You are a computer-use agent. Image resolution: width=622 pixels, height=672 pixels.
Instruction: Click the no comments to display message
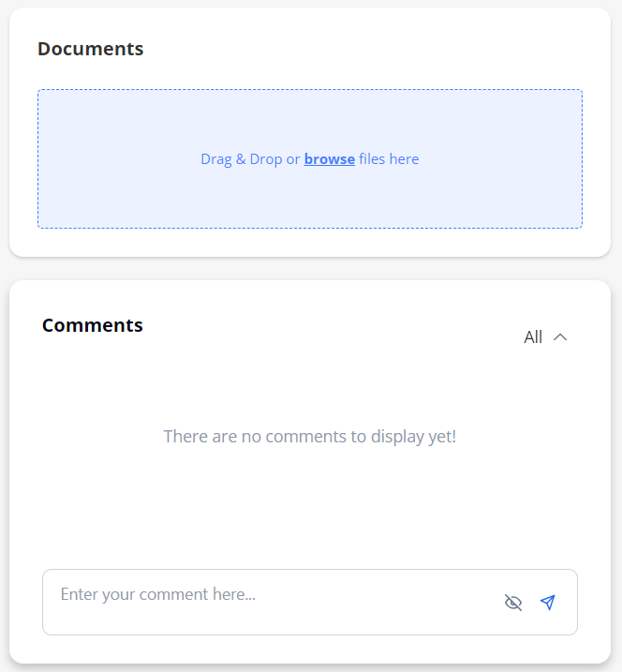click(x=310, y=437)
